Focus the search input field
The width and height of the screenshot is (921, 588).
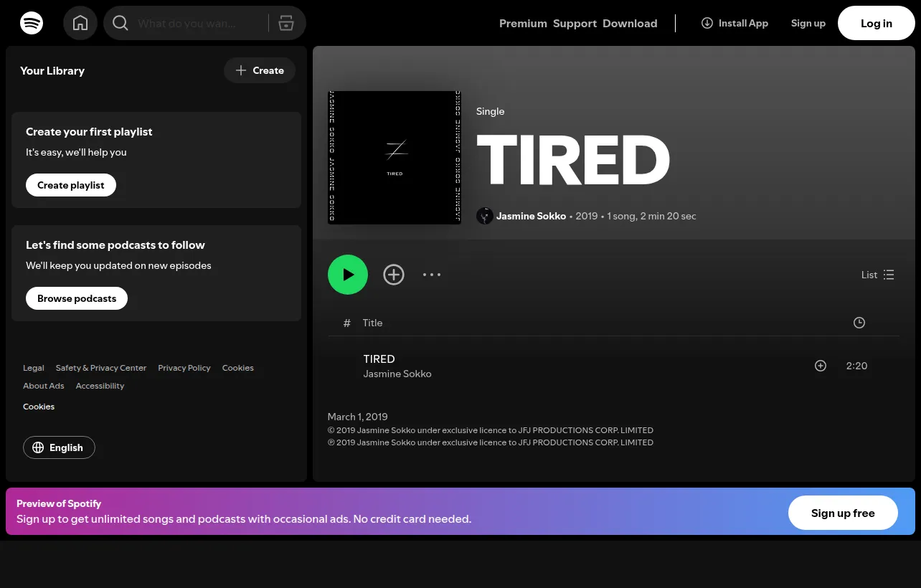click(198, 23)
